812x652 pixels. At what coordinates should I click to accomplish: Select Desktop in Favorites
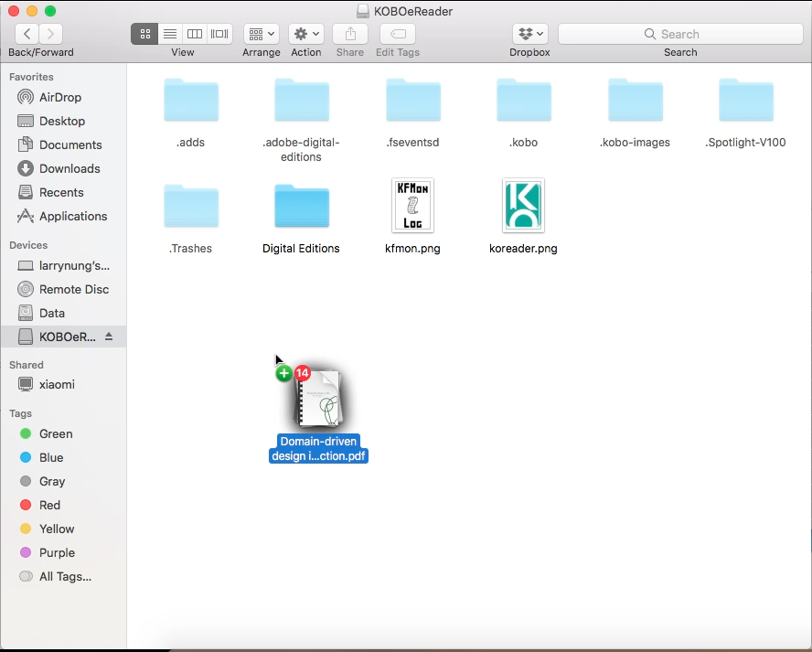tap(63, 122)
